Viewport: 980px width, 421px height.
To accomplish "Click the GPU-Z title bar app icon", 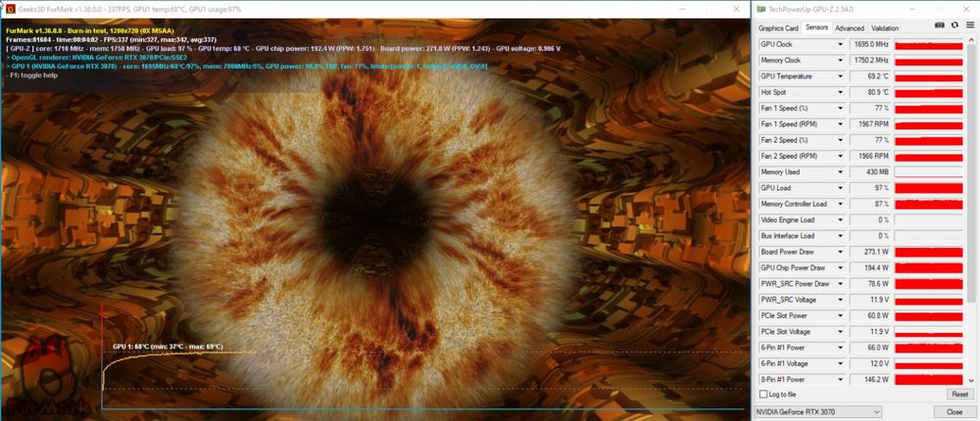I will pos(760,10).
